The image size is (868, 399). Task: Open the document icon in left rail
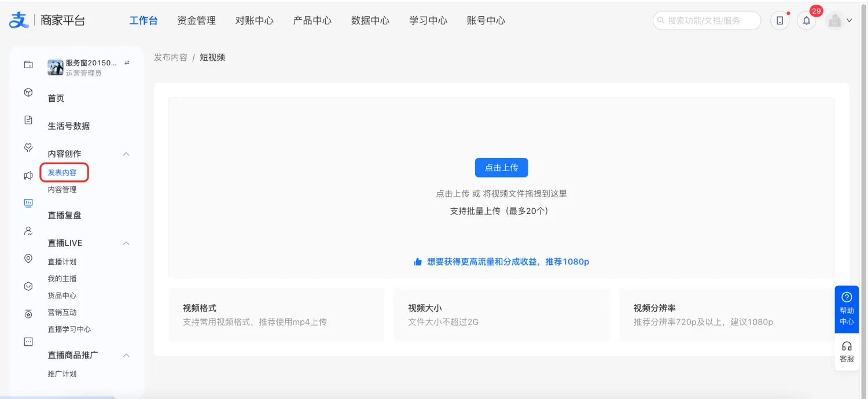pos(28,120)
